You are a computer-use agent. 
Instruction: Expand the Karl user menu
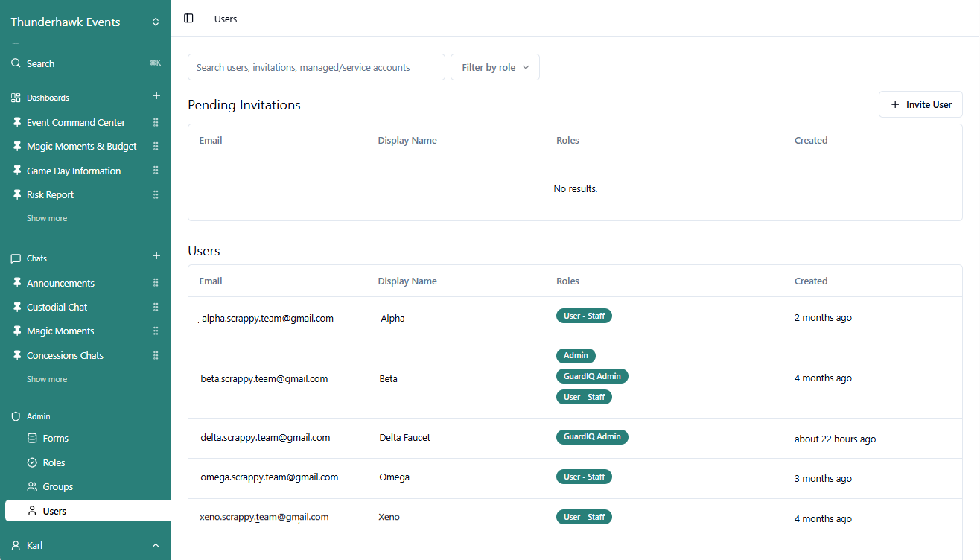[156, 546]
